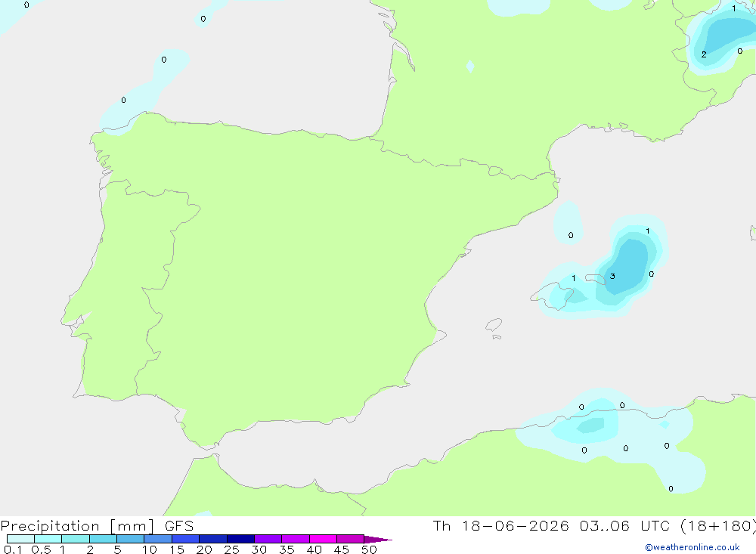The width and height of the screenshot is (756, 554).
Task: Click the 0.1–0.5 mm legend swatch
Action: (20, 539)
